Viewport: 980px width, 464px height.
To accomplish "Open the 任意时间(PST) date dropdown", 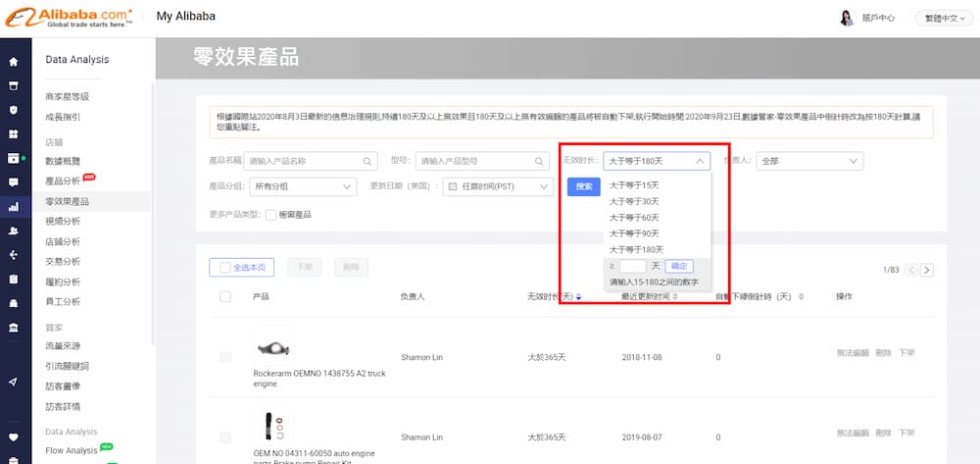I will pos(498,186).
